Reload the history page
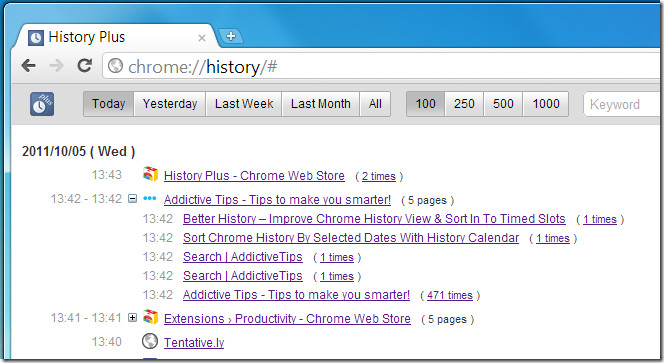Image resolution: width=664 pixels, height=363 pixels. pos(85,65)
